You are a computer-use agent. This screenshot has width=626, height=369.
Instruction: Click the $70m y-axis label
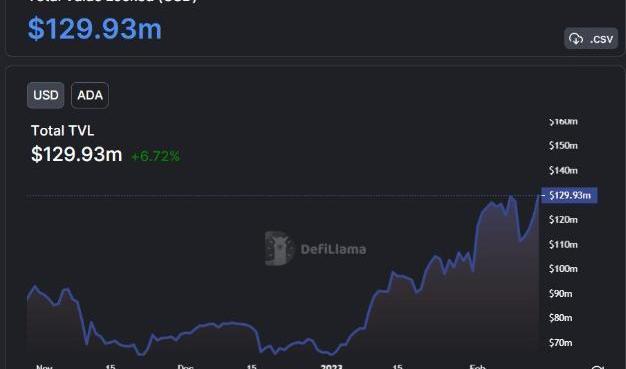point(561,343)
